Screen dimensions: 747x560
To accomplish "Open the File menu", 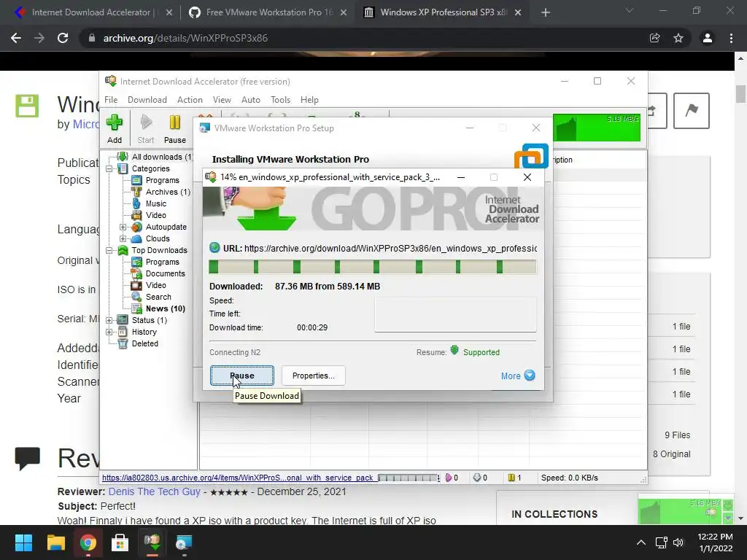I will [x=111, y=99].
